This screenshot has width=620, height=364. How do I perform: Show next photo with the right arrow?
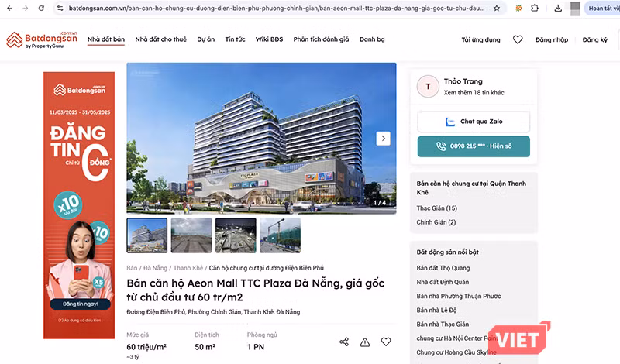383,139
